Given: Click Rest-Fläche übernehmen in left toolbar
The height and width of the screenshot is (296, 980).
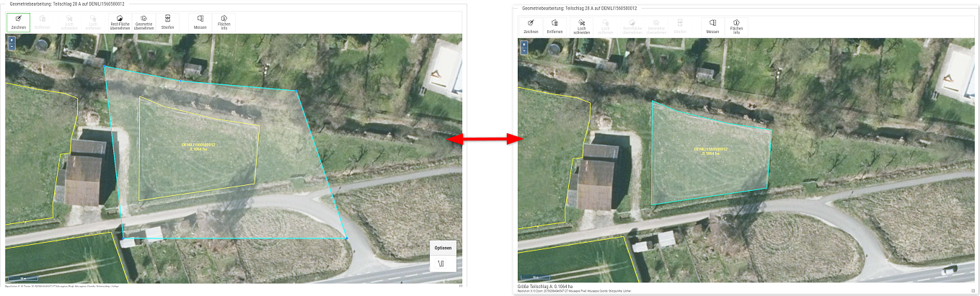Looking at the screenshot, I should pyautogui.click(x=120, y=22).
